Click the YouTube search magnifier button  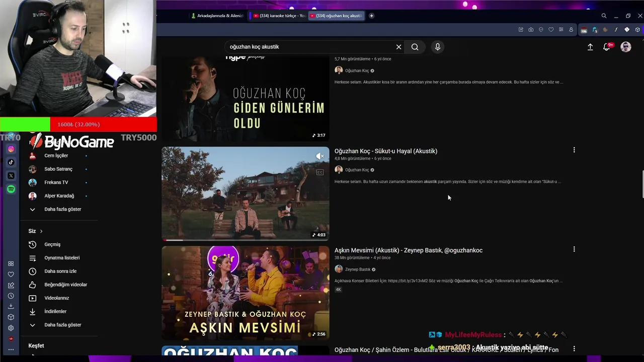pyautogui.click(x=415, y=47)
